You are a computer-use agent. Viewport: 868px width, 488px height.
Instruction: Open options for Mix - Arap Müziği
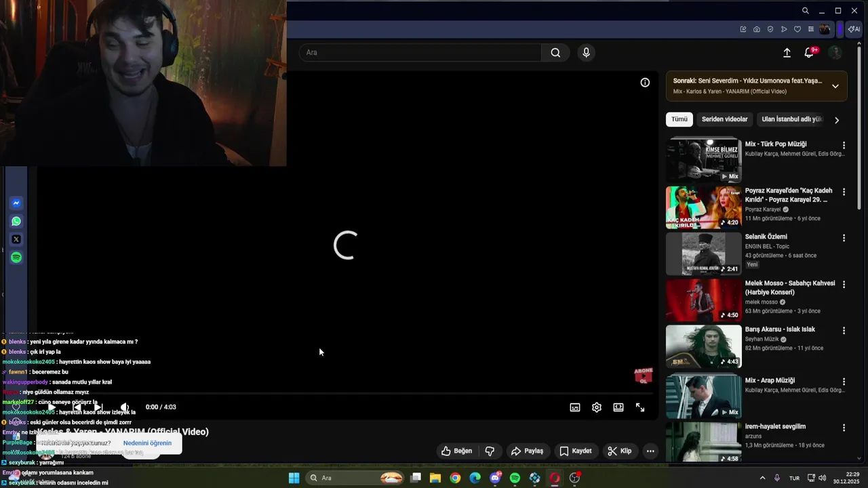pos(844,382)
